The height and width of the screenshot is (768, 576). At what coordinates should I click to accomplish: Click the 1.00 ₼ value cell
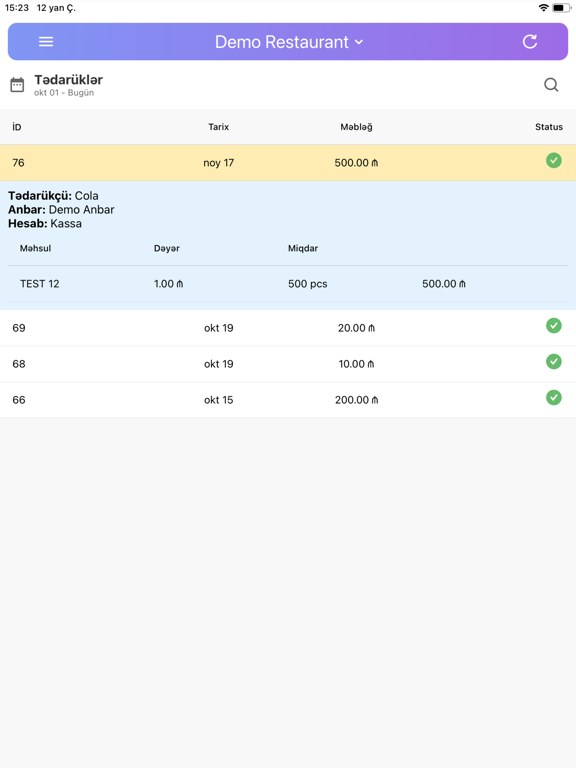coord(168,284)
